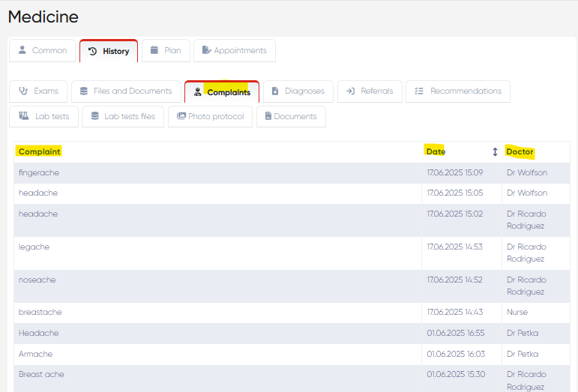The image size is (578, 392).
Task: Click the Doctor column header
Action: (x=520, y=152)
